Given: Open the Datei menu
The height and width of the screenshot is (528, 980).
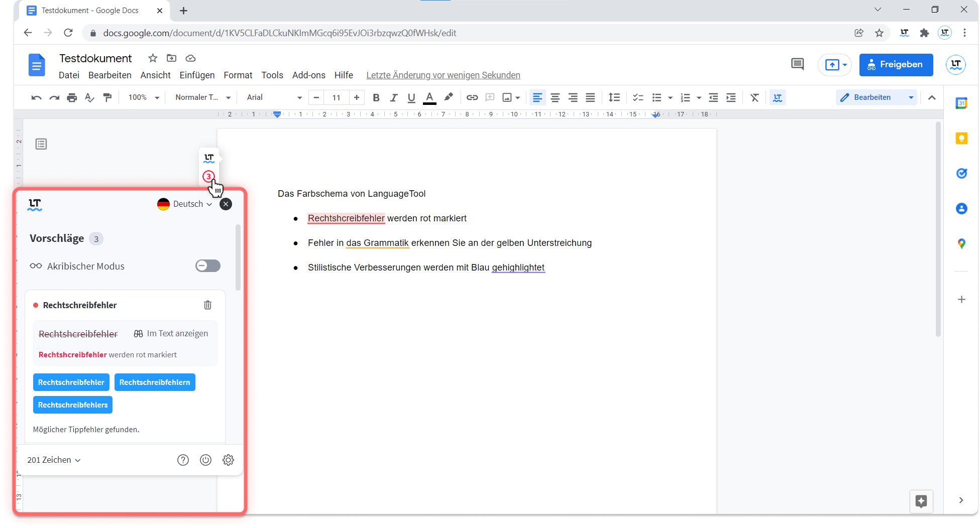Looking at the screenshot, I should pyautogui.click(x=69, y=75).
